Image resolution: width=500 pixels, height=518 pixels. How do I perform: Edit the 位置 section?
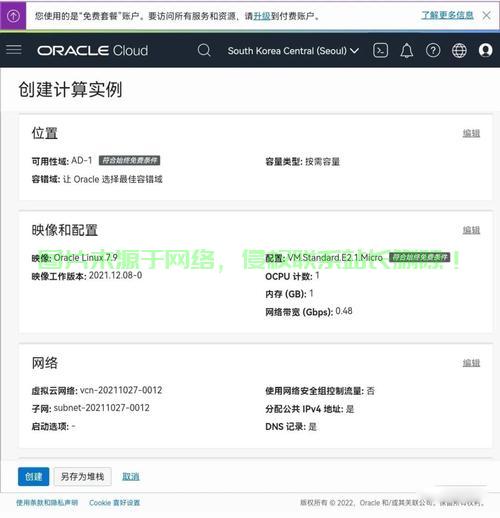tap(471, 133)
